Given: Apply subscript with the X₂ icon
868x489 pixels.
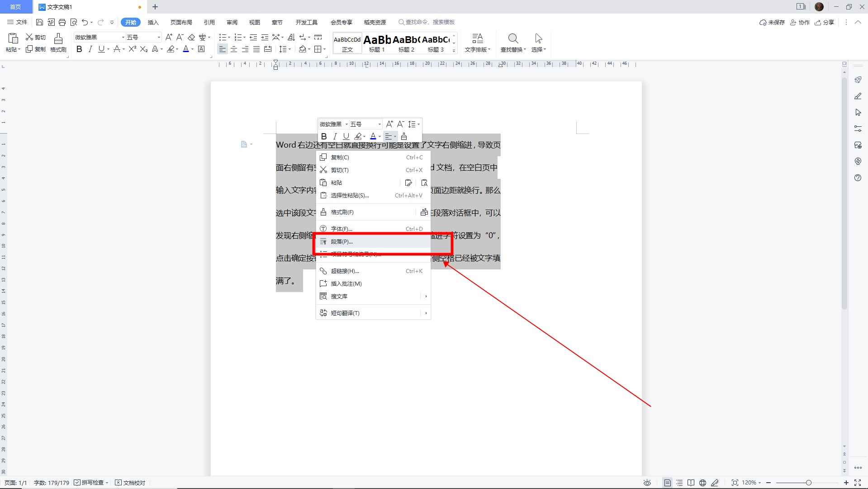Looking at the screenshot, I should tap(143, 49).
